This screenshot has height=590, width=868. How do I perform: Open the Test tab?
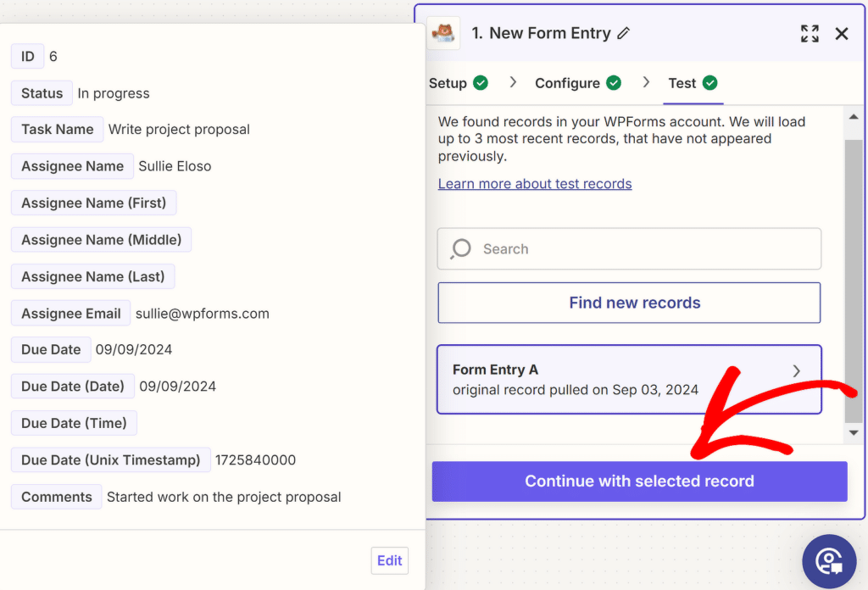682,83
